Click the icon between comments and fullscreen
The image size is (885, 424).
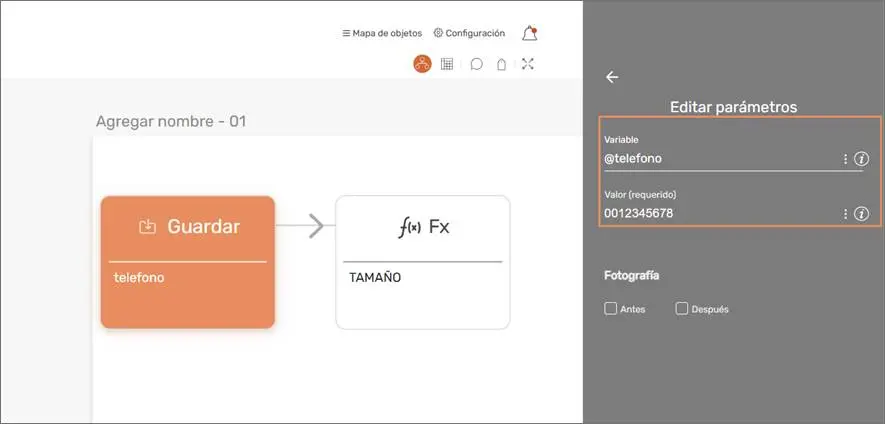click(501, 64)
